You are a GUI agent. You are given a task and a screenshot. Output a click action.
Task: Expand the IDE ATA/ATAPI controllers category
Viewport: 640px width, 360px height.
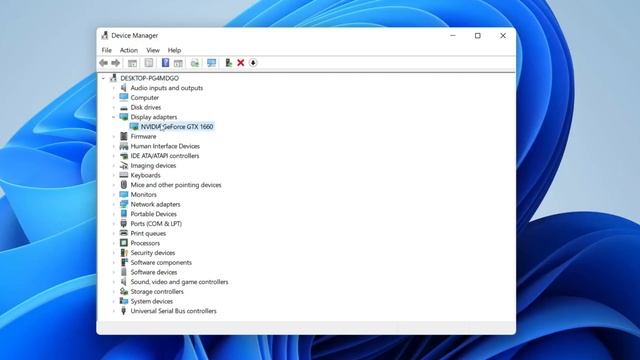(x=113, y=156)
